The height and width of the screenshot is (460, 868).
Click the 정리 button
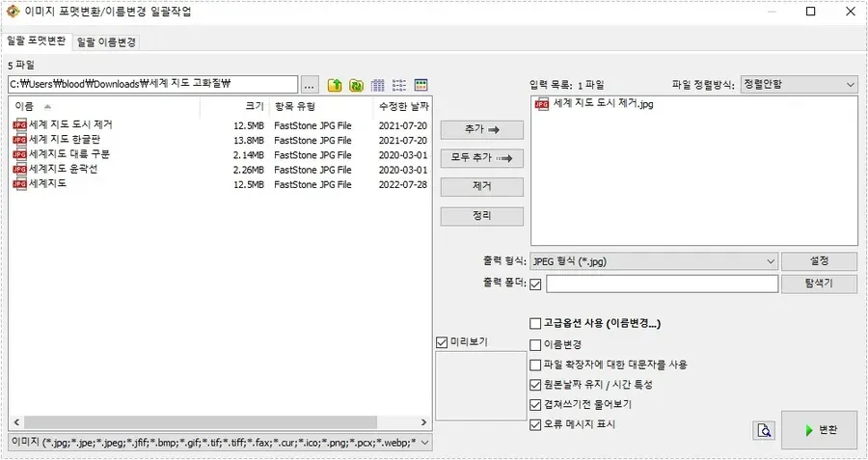(482, 216)
